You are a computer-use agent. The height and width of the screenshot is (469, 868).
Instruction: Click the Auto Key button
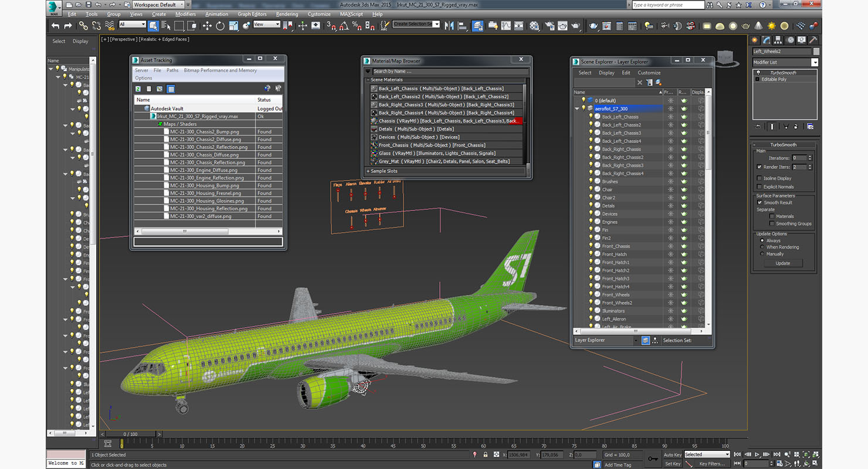point(673,454)
